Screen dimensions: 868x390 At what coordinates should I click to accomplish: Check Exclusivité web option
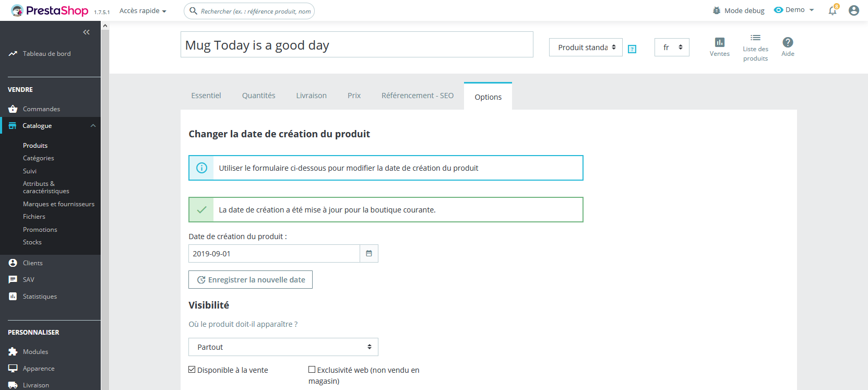pyautogui.click(x=312, y=370)
